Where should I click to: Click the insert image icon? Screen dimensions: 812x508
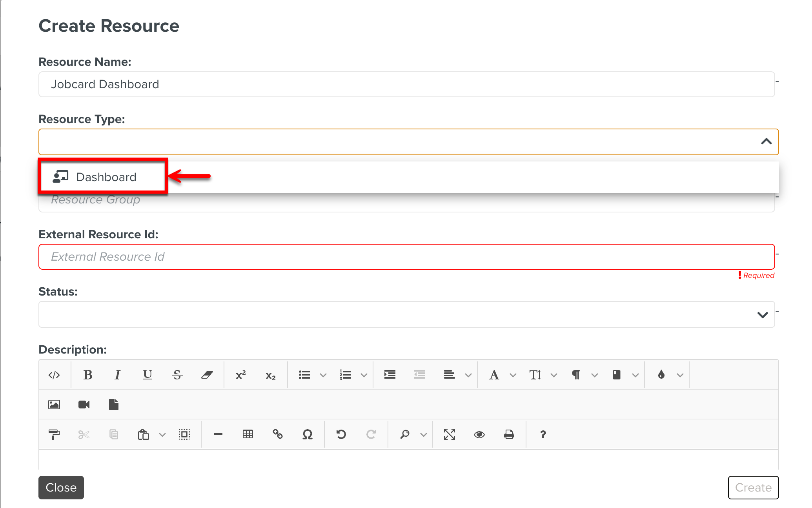(54, 405)
